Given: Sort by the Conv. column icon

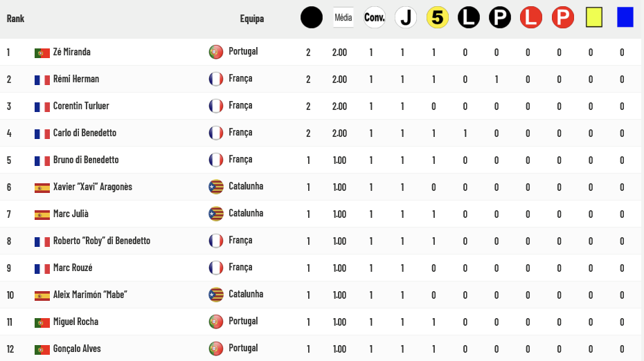Looking at the screenshot, I should [375, 18].
